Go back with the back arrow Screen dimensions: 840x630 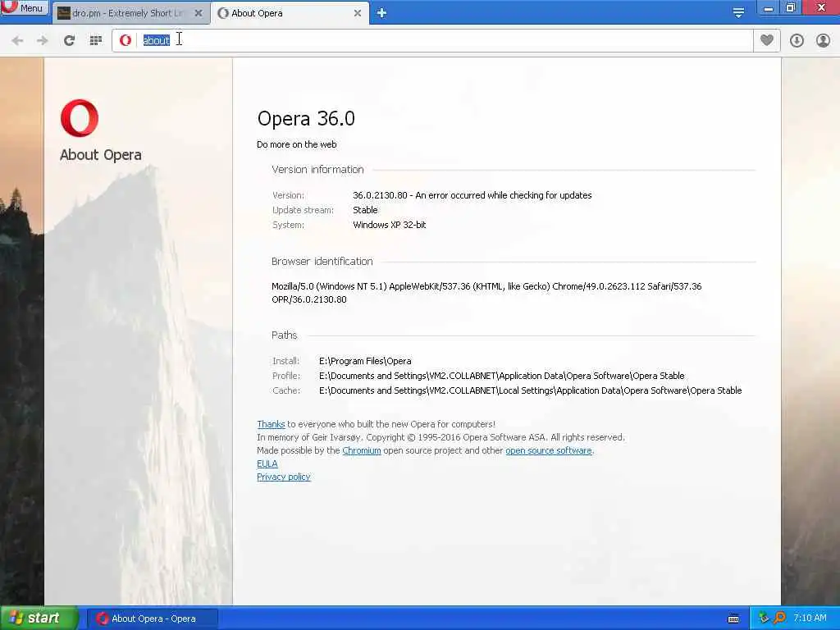point(17,40)
